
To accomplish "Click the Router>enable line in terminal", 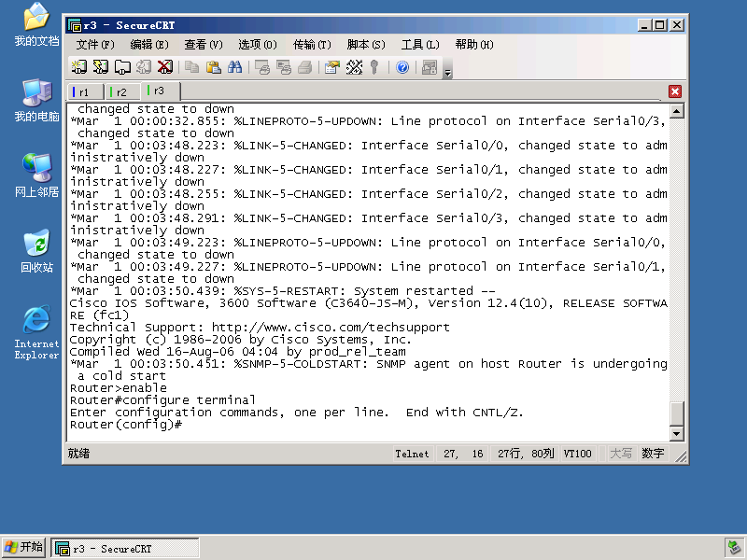I will [119, 388].
